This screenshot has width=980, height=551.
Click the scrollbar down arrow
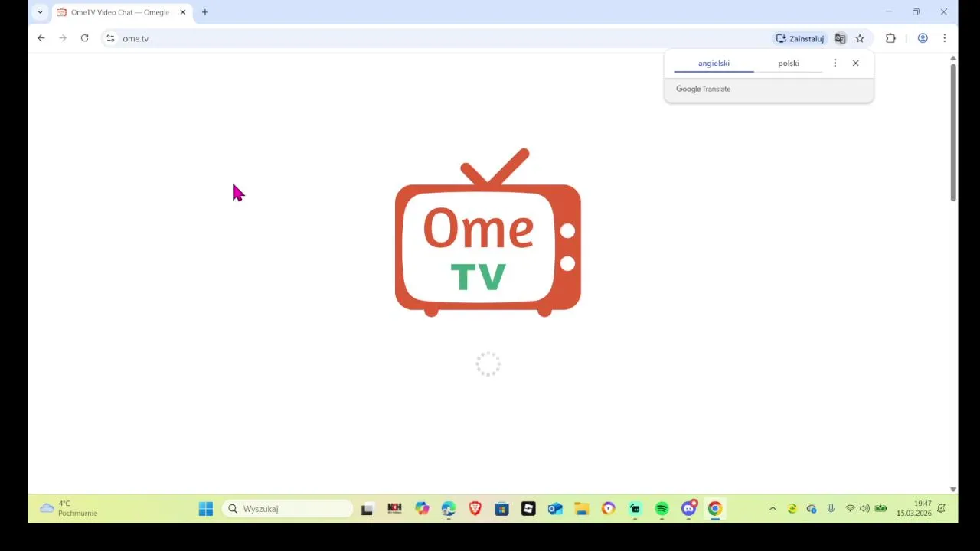pyautogui.click(x=953, y=489)
